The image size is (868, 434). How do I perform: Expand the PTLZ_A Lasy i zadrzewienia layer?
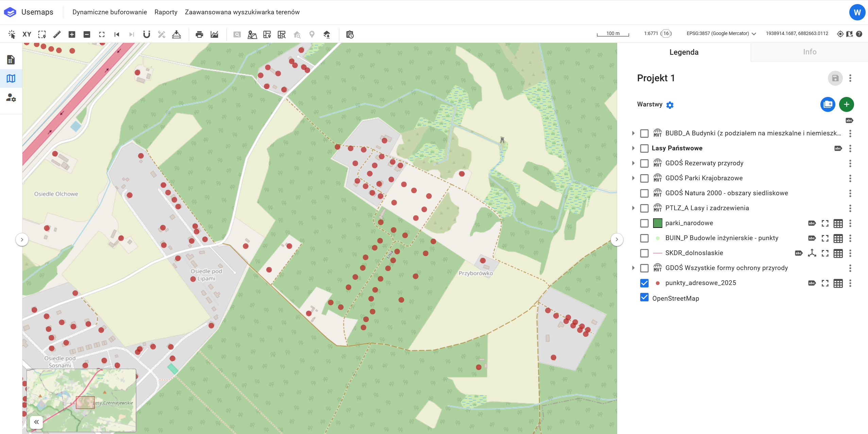(633, 208)
